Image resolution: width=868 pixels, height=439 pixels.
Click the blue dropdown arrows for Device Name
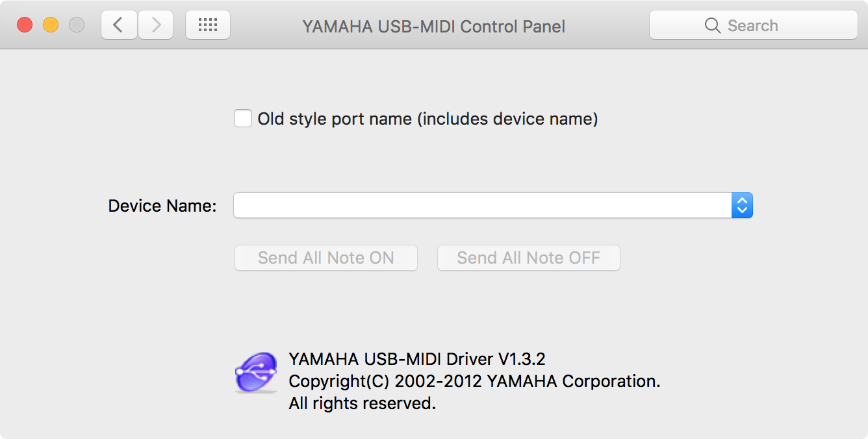click(x=742, y=205)
